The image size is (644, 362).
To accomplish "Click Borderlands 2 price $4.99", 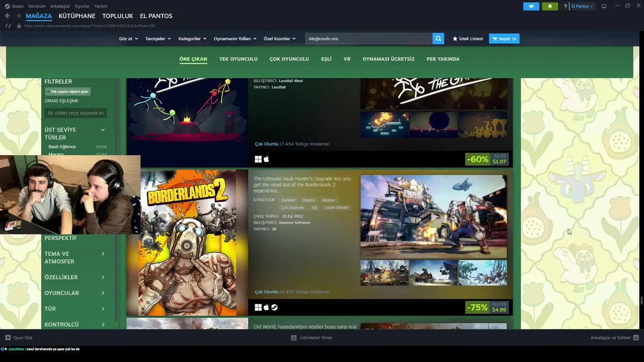I will (499, 310).
